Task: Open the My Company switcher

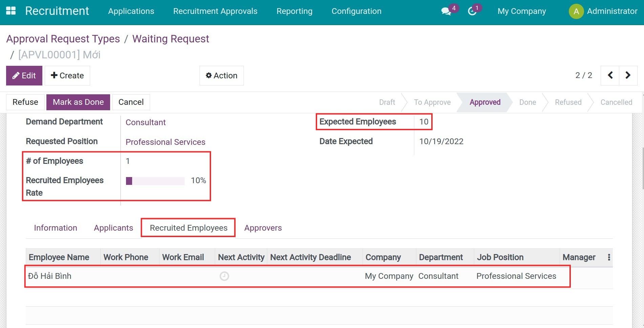Action: point(522,11)
